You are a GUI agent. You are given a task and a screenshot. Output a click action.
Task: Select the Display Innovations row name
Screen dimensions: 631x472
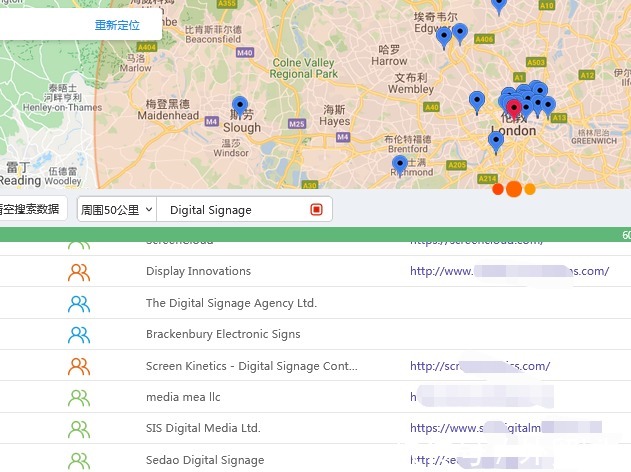click(198, 271)
